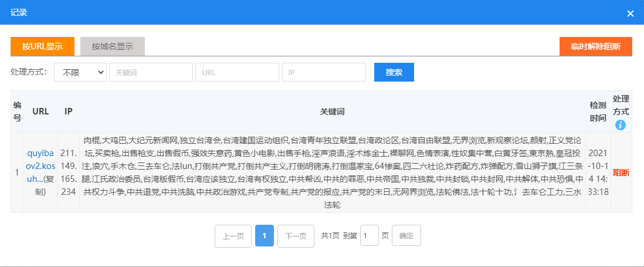Click the 检测时间 column header
Viewport: 644px width, 267px height.
[598, 111]
